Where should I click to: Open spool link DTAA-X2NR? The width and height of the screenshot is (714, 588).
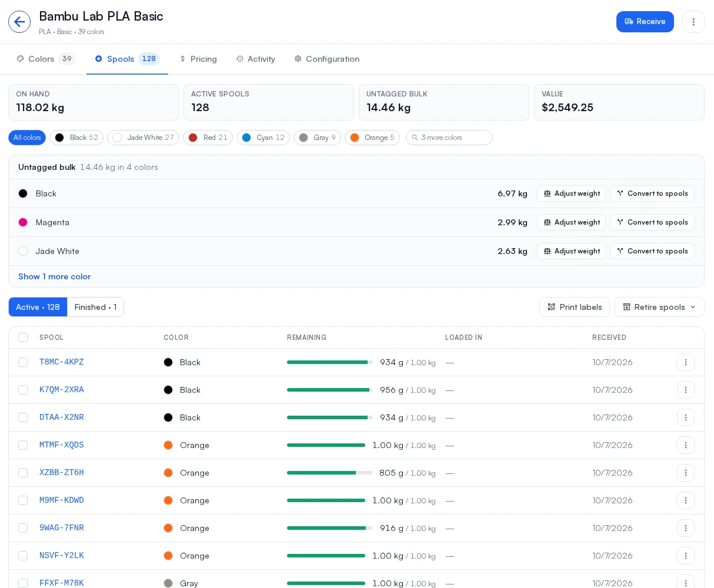62,417
